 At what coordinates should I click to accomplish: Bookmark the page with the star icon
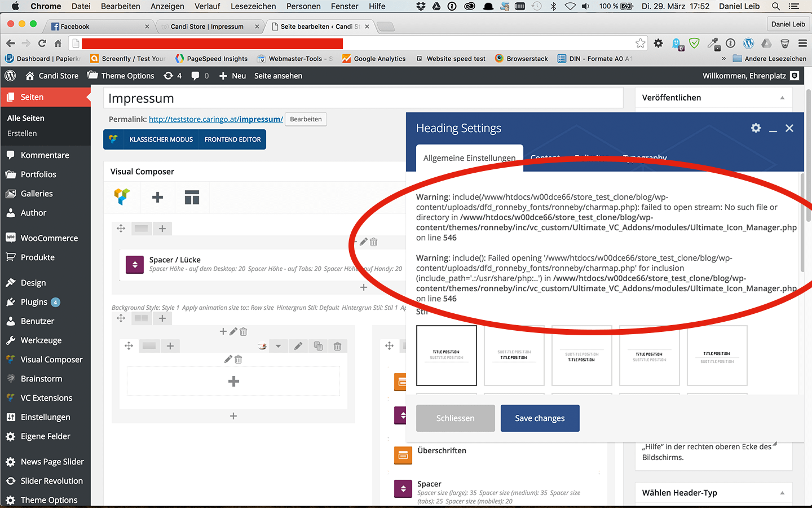coord(641,43)
